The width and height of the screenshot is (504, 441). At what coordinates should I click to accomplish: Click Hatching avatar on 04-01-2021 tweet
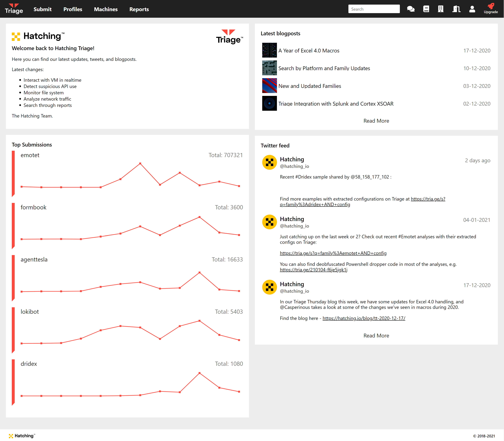[x=269, y=222]
